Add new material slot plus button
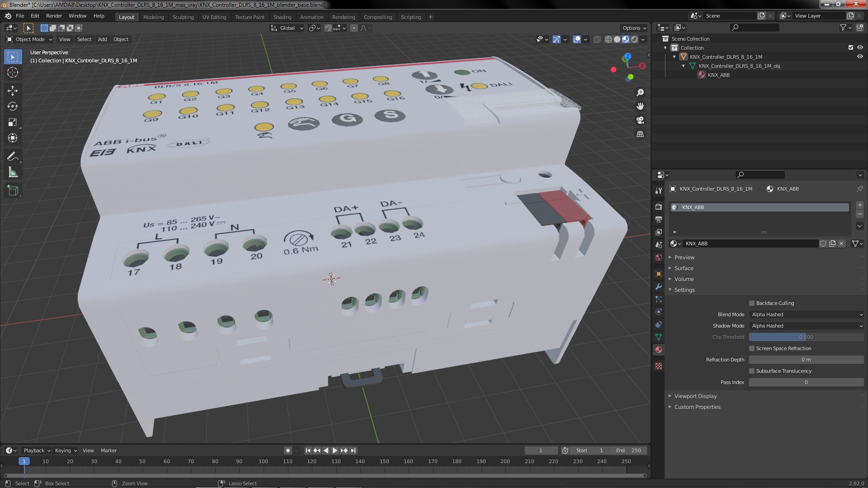This screenshot has width=868, height=488. pos(860,205)
